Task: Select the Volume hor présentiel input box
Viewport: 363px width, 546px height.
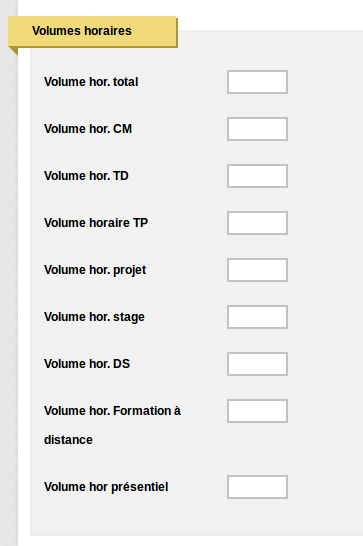Action: coord(257,487)
